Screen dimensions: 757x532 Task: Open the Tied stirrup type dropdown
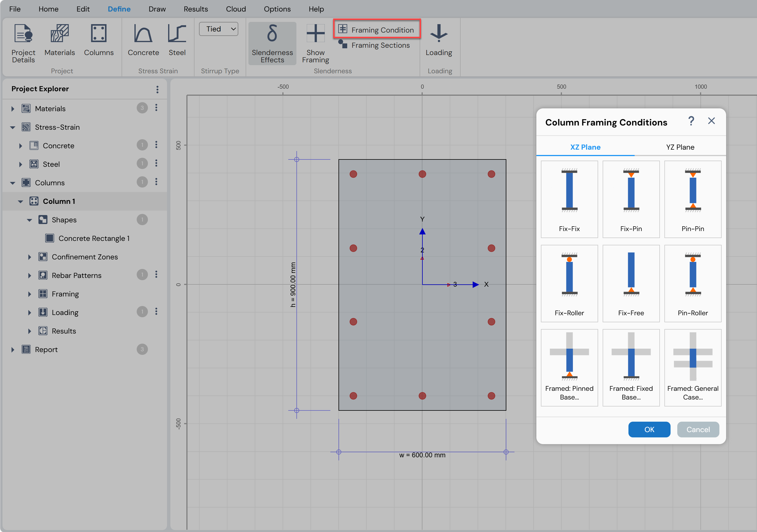coord(219,29)
